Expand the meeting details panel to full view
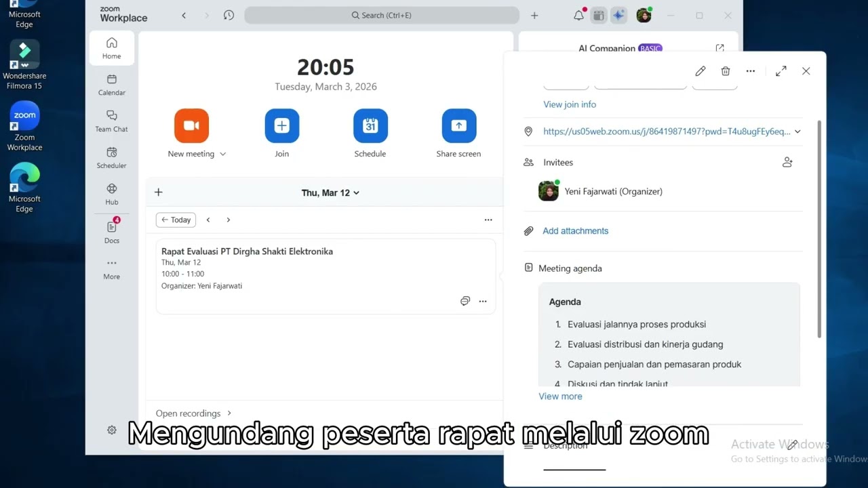868x488 pixels. [781, 71]
